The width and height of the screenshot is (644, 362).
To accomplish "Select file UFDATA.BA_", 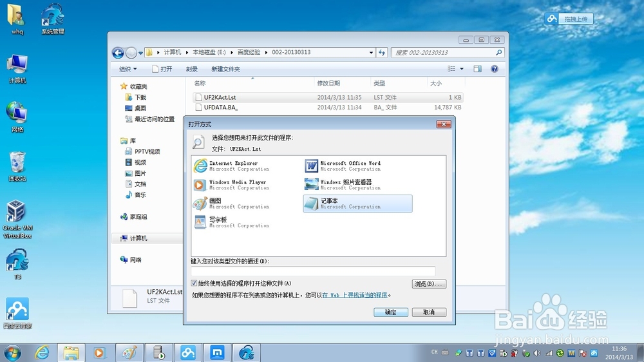I will 328,107.
